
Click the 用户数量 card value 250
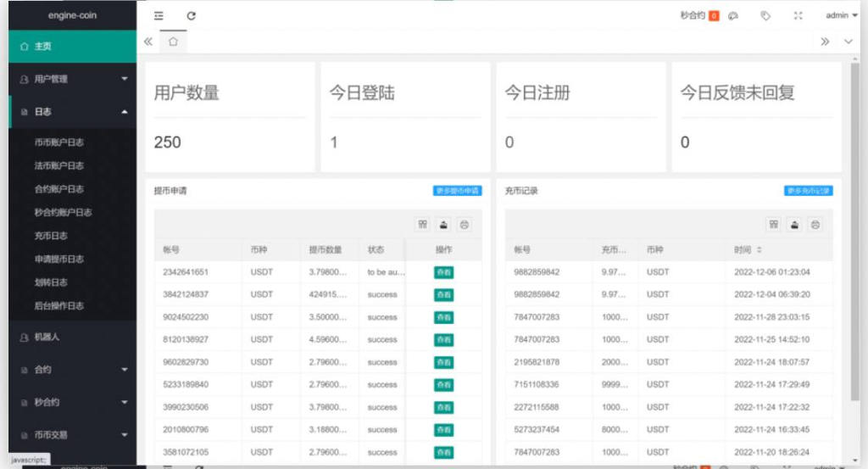(x=167, y=142)
